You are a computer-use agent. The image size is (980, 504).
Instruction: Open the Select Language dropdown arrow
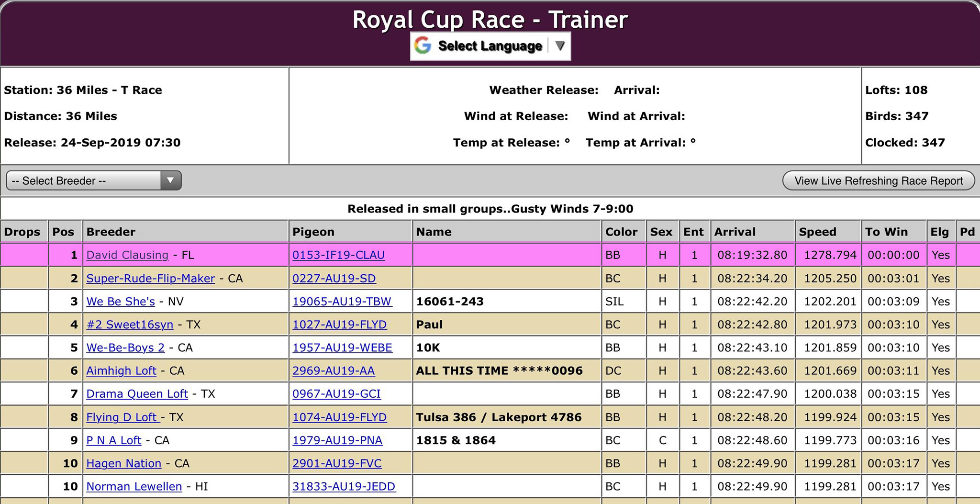coord(559,46)
